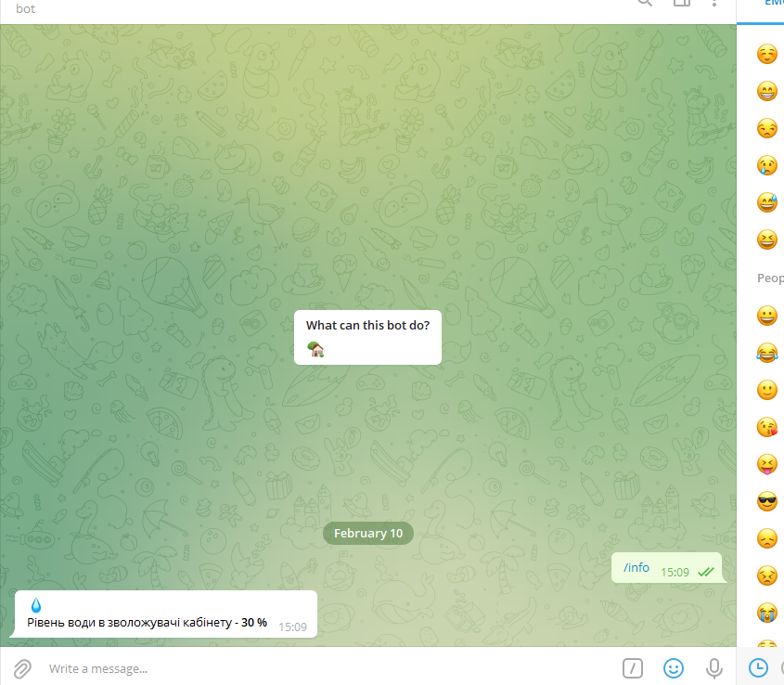This screenshot has height=685, width=784.
Task: Insert the slightly smiling face emoji
Action: pyautogui.click(x=767, y=390)
